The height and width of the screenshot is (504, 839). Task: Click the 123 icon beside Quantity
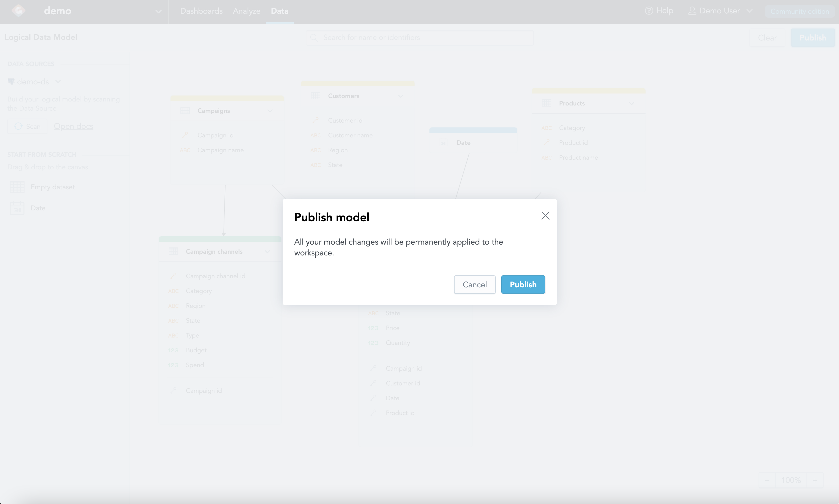click(x=373, y=343)
